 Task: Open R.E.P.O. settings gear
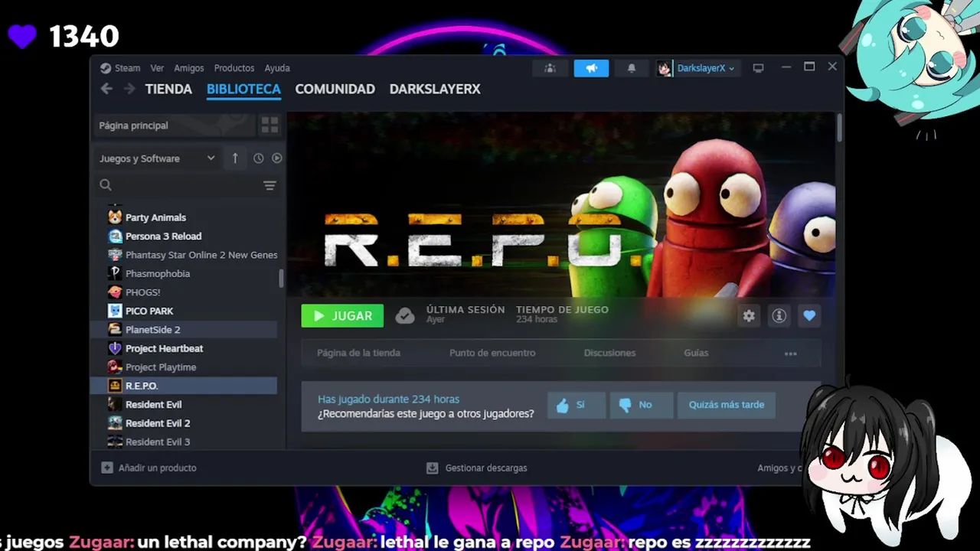(x=749, y=316)
